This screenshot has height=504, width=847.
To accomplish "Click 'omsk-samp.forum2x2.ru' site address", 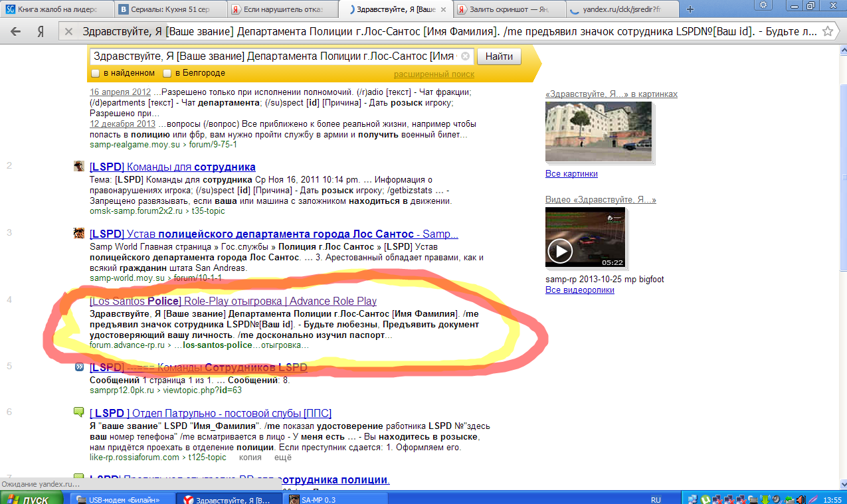I will [136, 211].
